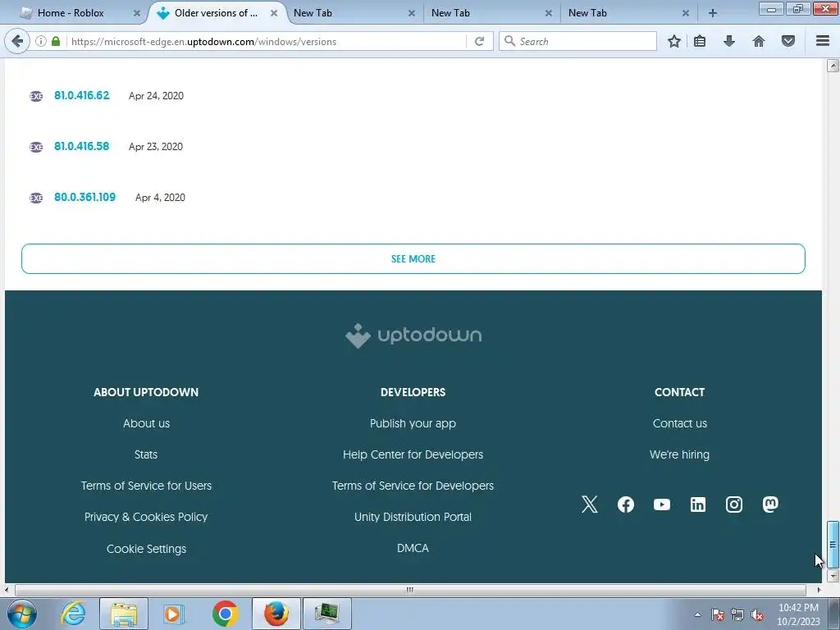Open the Windows Start menu
Screen dimensions: 840x630
tap(22, 614)
